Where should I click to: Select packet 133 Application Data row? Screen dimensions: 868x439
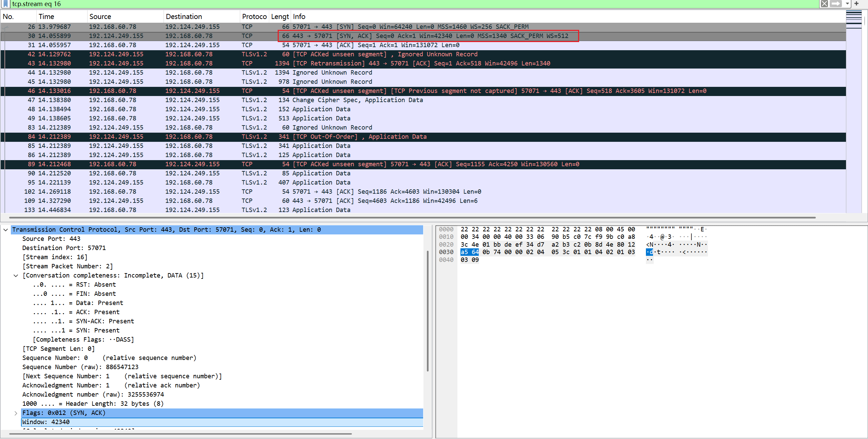423,210
